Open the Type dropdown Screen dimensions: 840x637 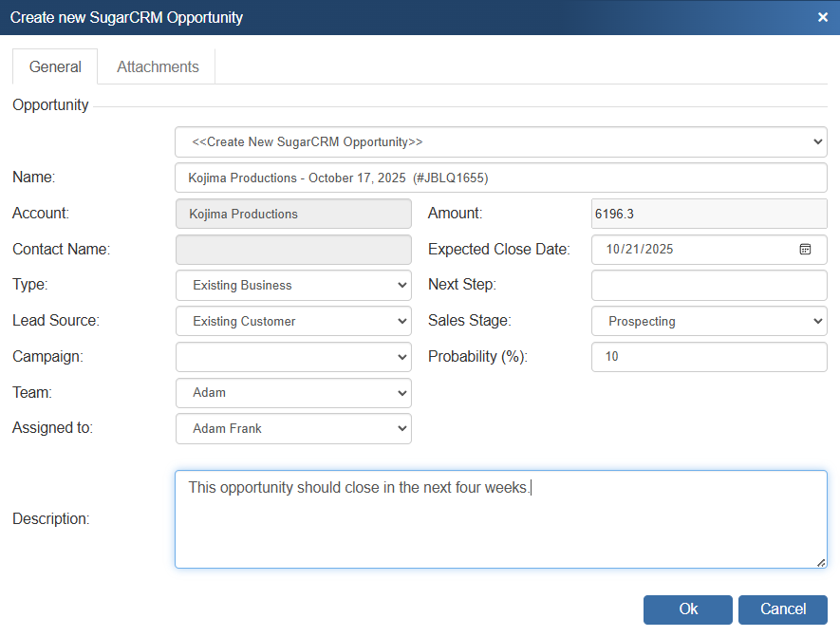tap(293, 285)
